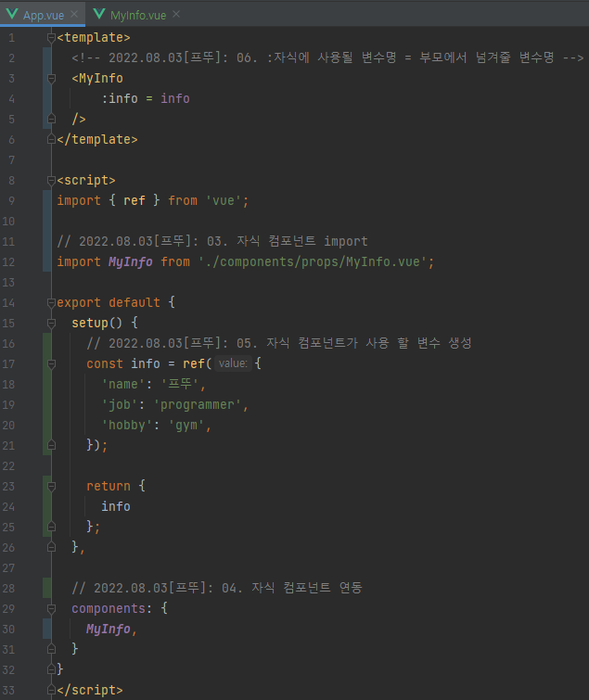Click fold end marker at MyInfo closing />
The height and width of the screenshot is (700, 589).
coord(51,120)
